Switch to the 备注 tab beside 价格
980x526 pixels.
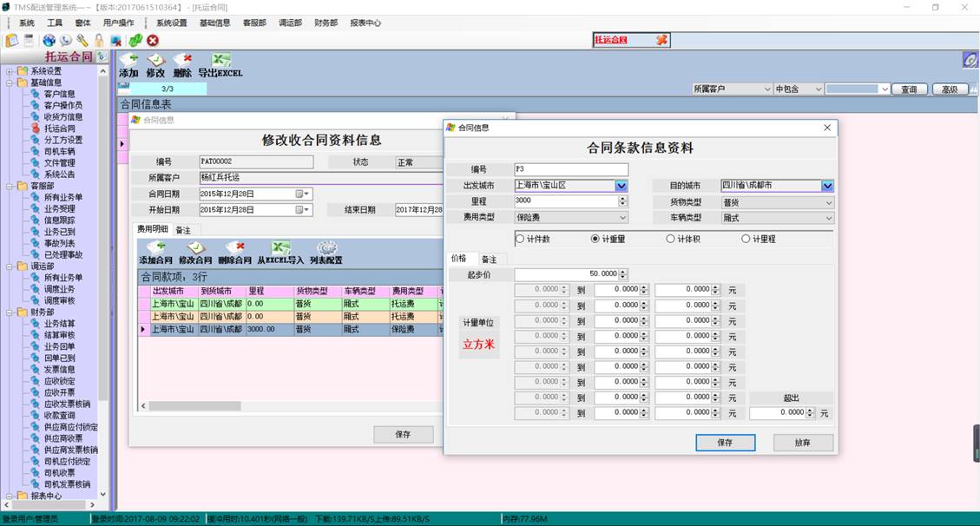coord(490,260)
